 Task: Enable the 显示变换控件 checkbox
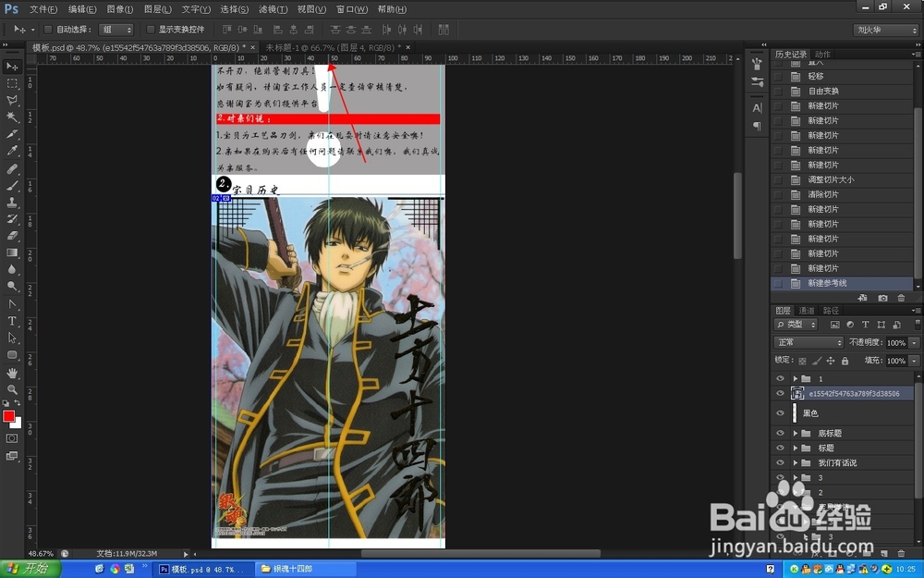tap(151, 29)
